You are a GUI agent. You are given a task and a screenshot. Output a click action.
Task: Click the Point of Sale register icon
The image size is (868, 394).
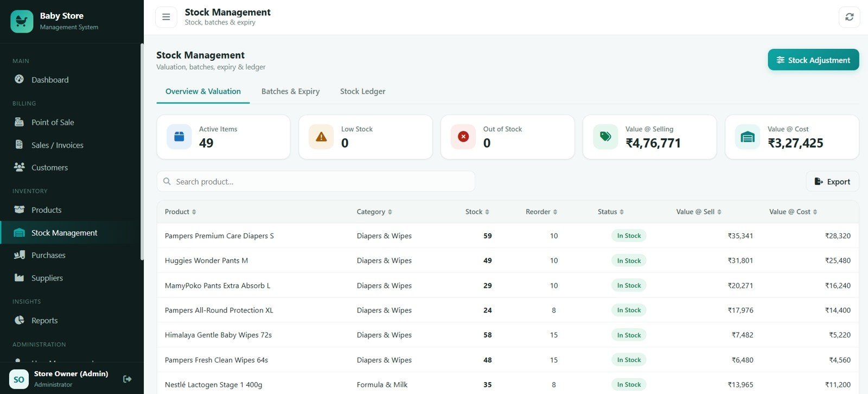coord(19,122)
